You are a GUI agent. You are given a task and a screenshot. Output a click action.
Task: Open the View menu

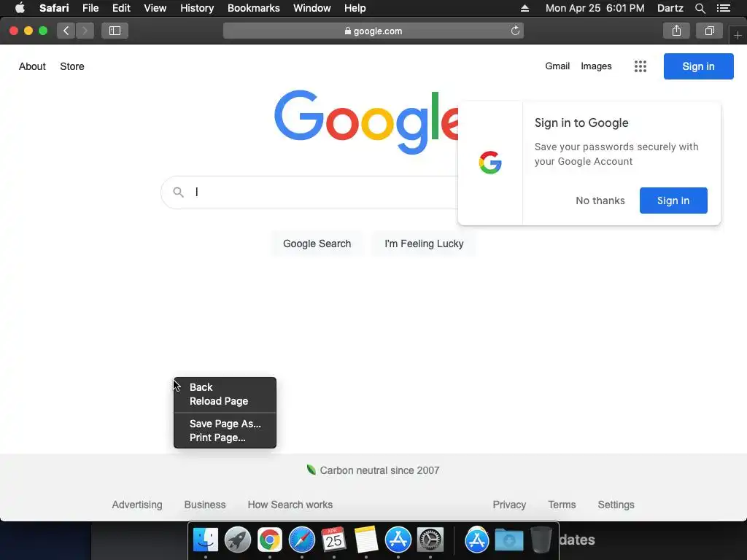coord(155,8)
